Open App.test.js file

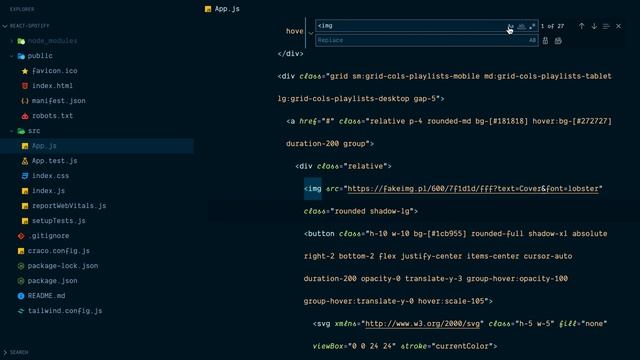point(55,161)
